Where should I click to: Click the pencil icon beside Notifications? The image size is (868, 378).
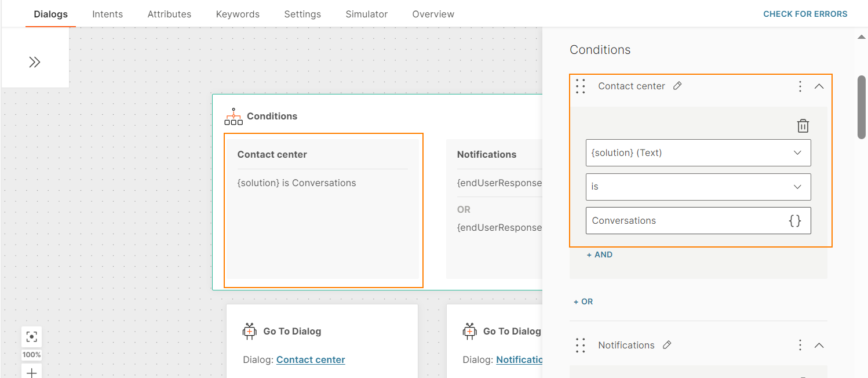[667, 345]
